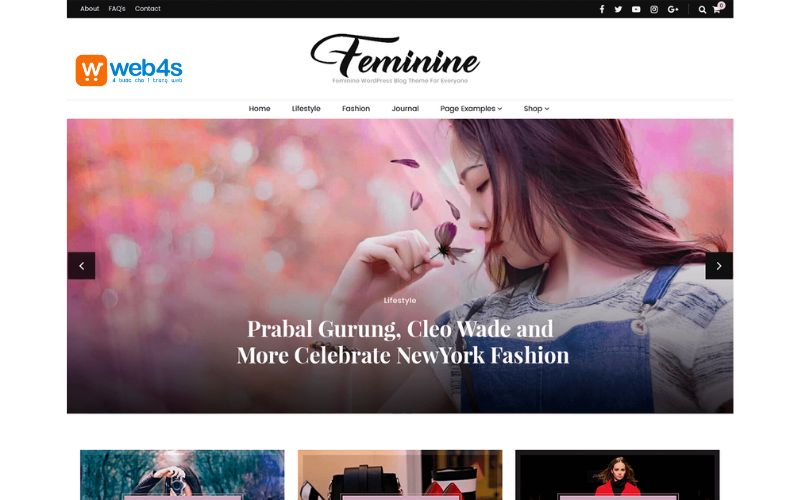Go to the Home menu item
Screen dimensions: 800x500
click(259, 109)
